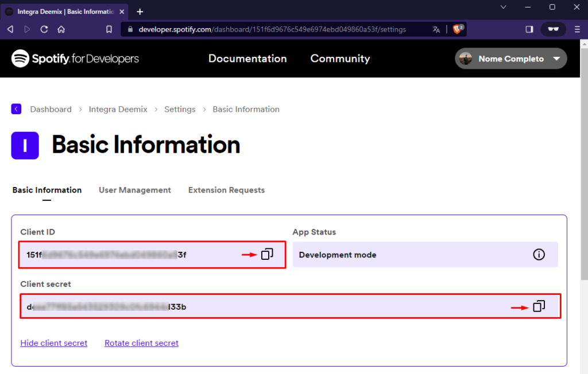Click the Client secret label

pos(45,284)
